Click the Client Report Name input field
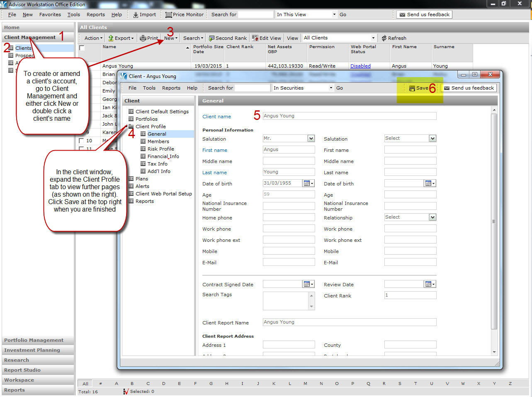The height and width of the screenshot is (397, 532). [349, 322]
